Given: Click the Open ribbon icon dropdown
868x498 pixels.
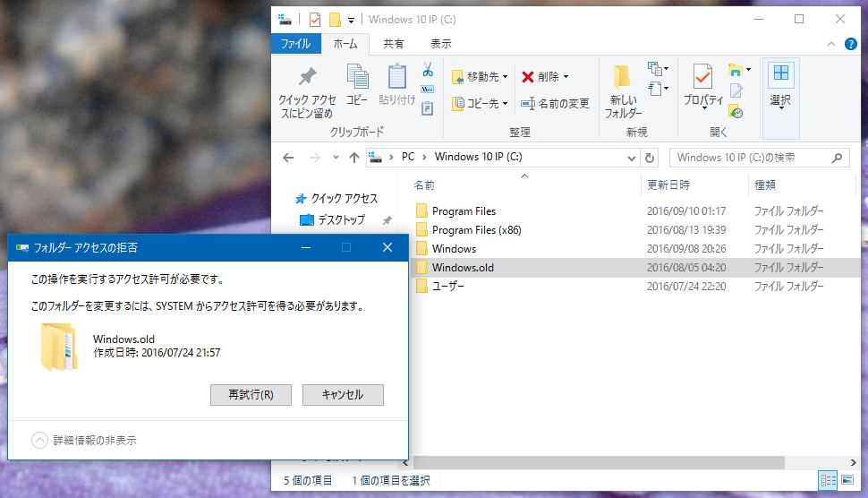Looking at the screenshot, I should [739, 70].
